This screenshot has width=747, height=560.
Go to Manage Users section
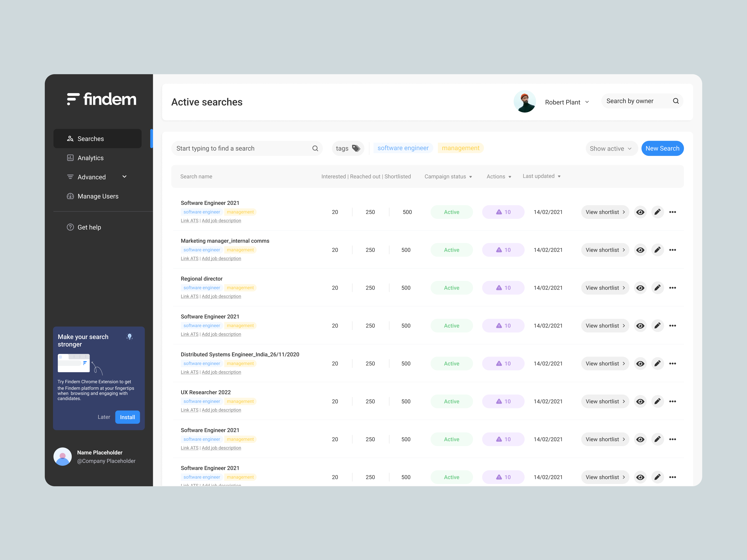pyautogui.click(x=98, y=196)
